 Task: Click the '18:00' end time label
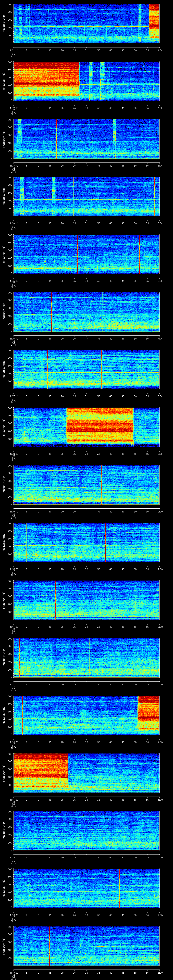click(159, 972)
